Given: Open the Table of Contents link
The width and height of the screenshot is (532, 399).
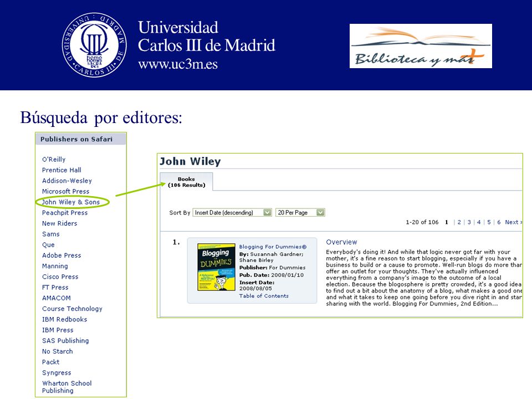Looking at the screenshot, I should click(x=264, y=296).
